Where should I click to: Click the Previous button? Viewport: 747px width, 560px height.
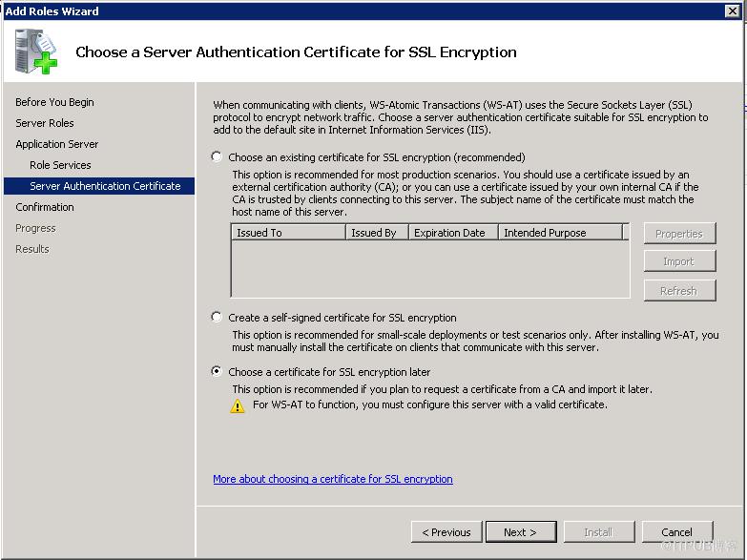(x=446, y=532)
